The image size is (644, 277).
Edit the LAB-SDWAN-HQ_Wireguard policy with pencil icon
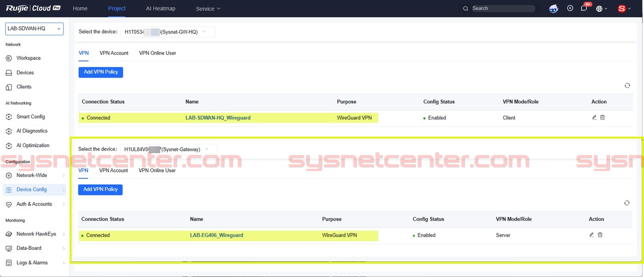pos(594,117)
